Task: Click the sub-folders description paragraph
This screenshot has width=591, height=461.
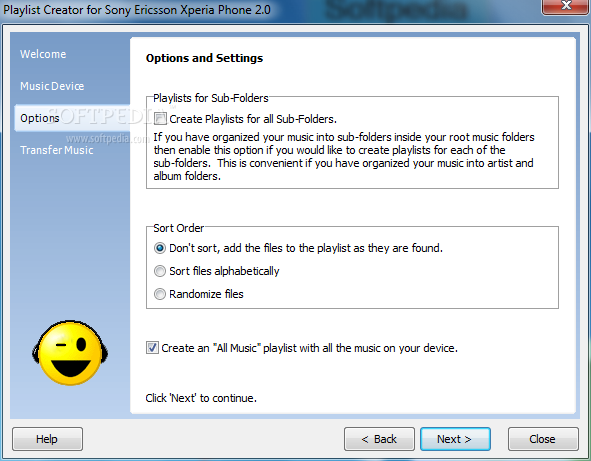Action: point(344,156)
